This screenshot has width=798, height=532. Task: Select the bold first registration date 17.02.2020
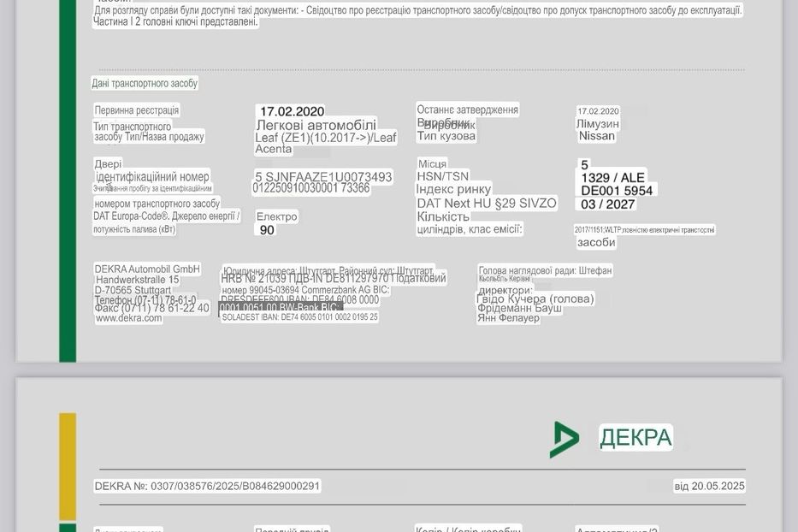293,111
